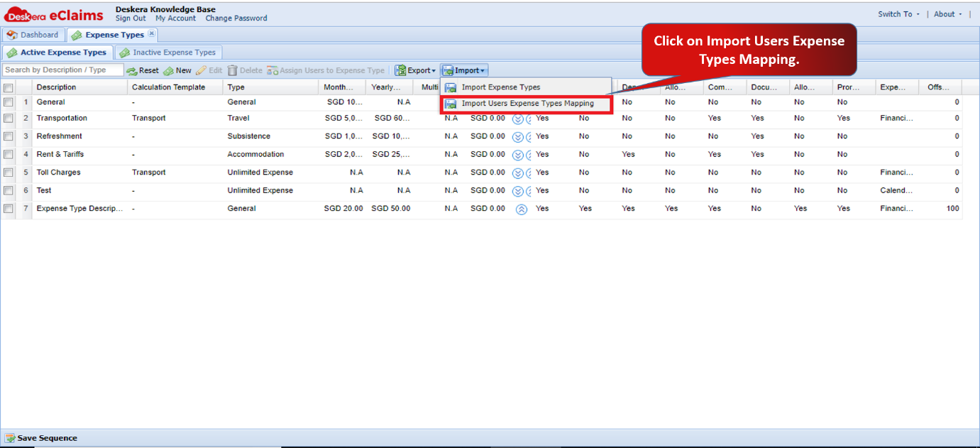
Task: Click the icon beside Import Expense Types
Action: click(451, 87)
